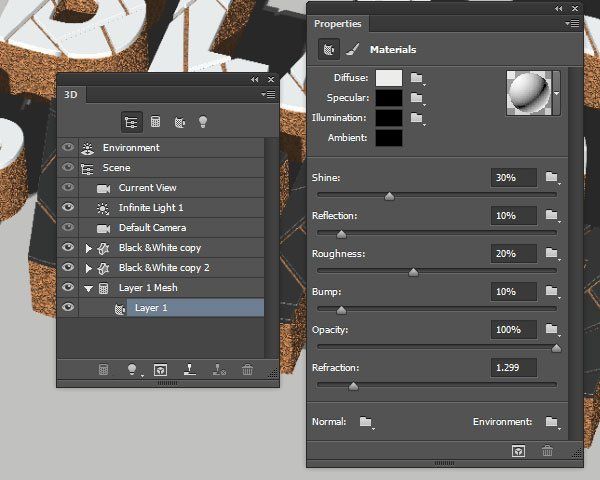600x480 pixels.
Task: Click the Shine slider handle
Action: [x=390, y=196]
